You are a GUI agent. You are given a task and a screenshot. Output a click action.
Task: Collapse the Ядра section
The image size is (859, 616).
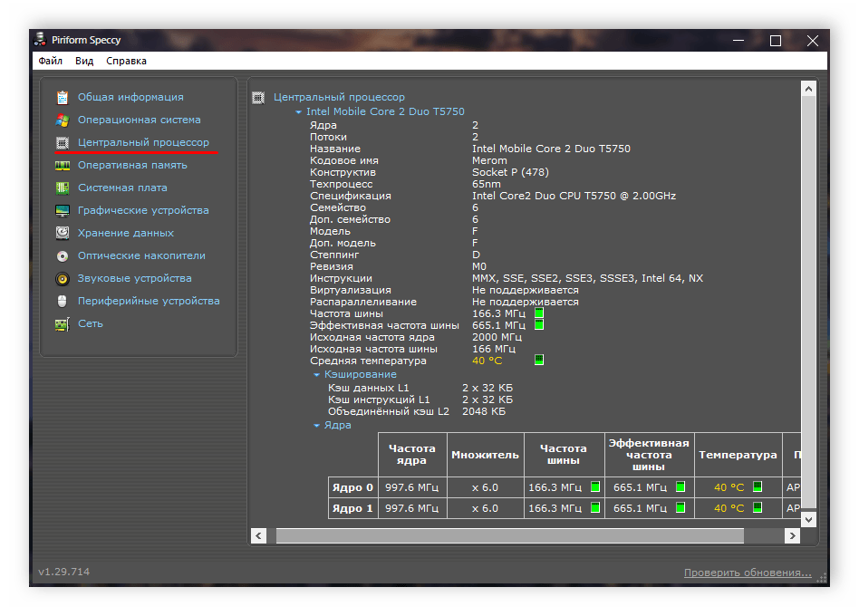316,426
